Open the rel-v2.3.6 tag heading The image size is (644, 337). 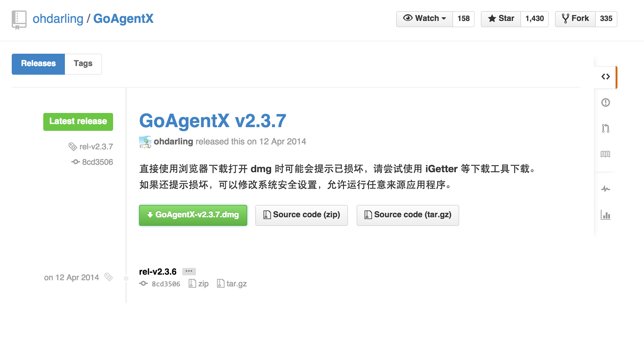click(x=158, y=272)
